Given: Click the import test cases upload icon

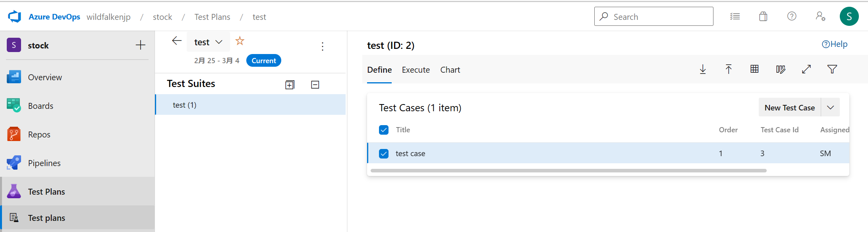Looking at the screenshot, I should [729, 70].
